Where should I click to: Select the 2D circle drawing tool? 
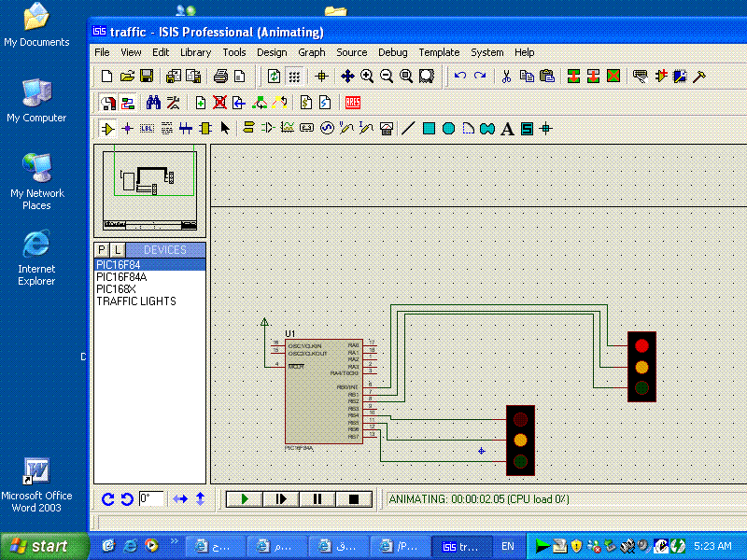[x=448, y=129]
